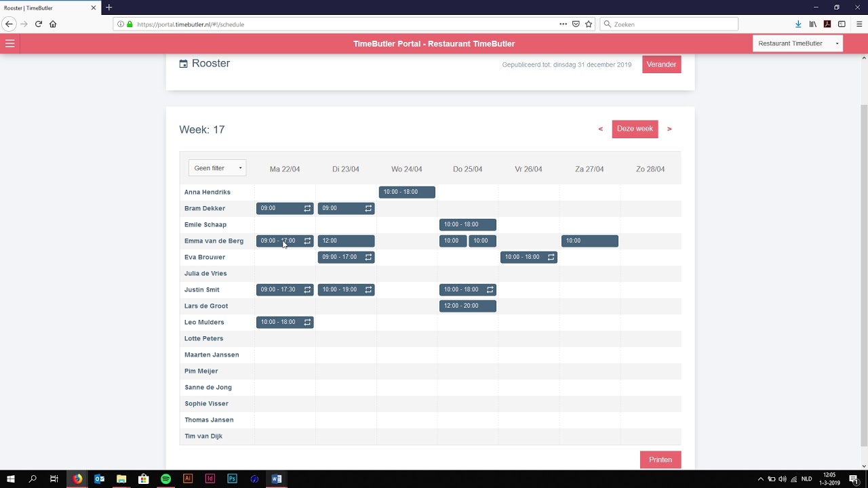Open Outlook from the taskbar

(x=100, y=479)
